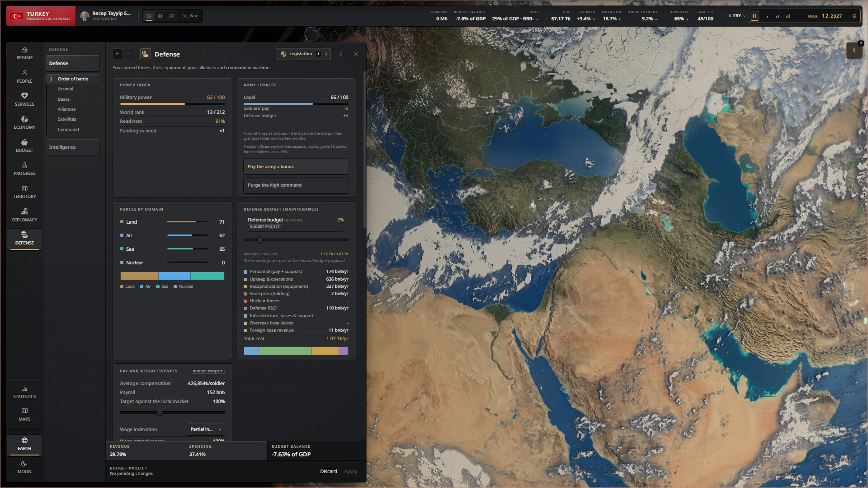Open the Progress section in sidebar
This screenshot has height=488, width=868.
pyautogui.click(x=24, y=169)
